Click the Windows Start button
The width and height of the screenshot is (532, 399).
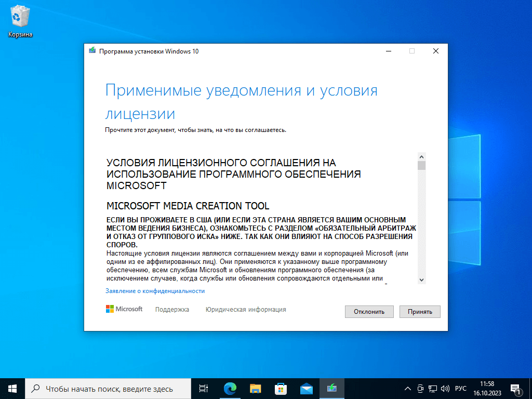[x=12, y=388]
